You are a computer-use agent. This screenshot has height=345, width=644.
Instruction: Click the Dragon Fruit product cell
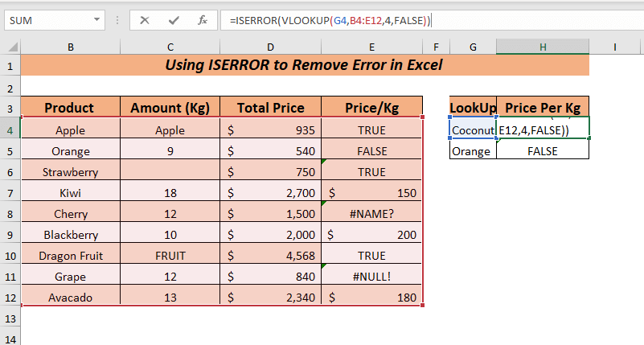(x=70, y=256)
